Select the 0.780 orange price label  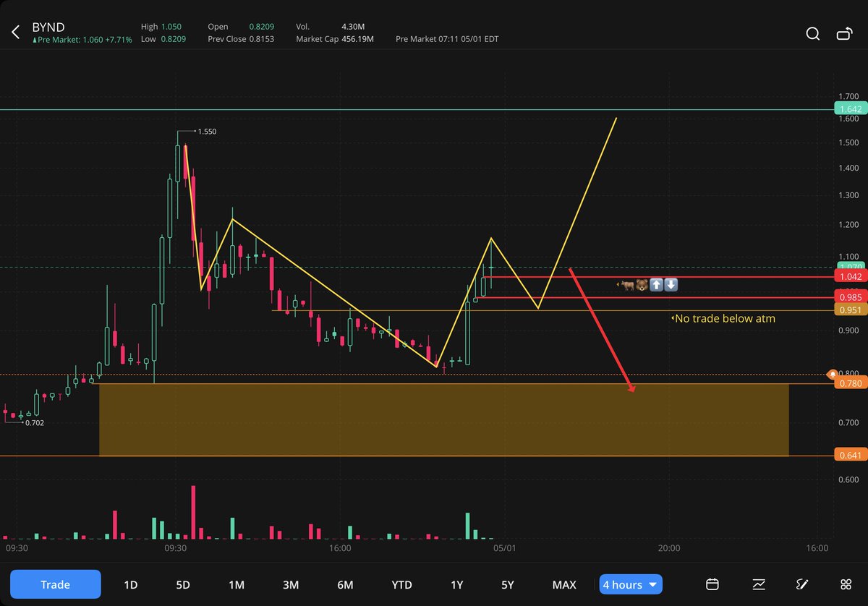tap(850, 384)
